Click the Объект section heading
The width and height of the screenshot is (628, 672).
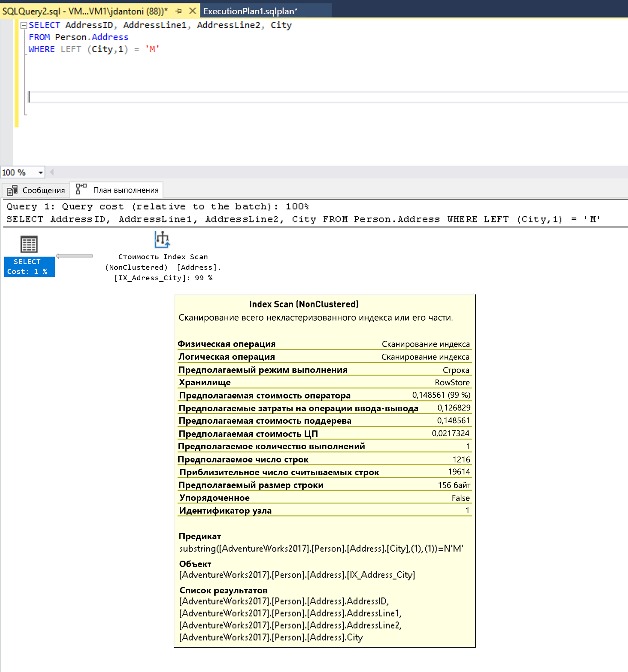(x=195, y=564)
